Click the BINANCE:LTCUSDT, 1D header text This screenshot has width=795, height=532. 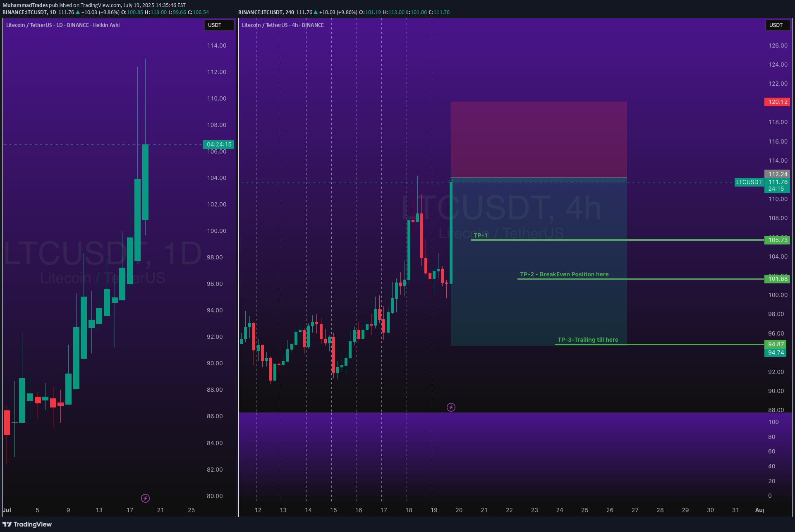tap(29, 12)
